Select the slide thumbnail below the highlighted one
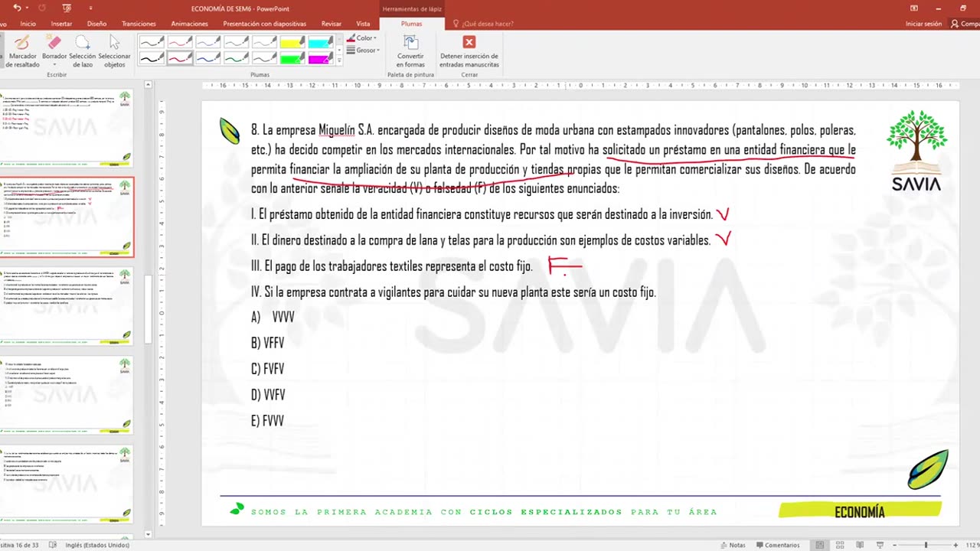980x551 pixels. coord(67,307)
